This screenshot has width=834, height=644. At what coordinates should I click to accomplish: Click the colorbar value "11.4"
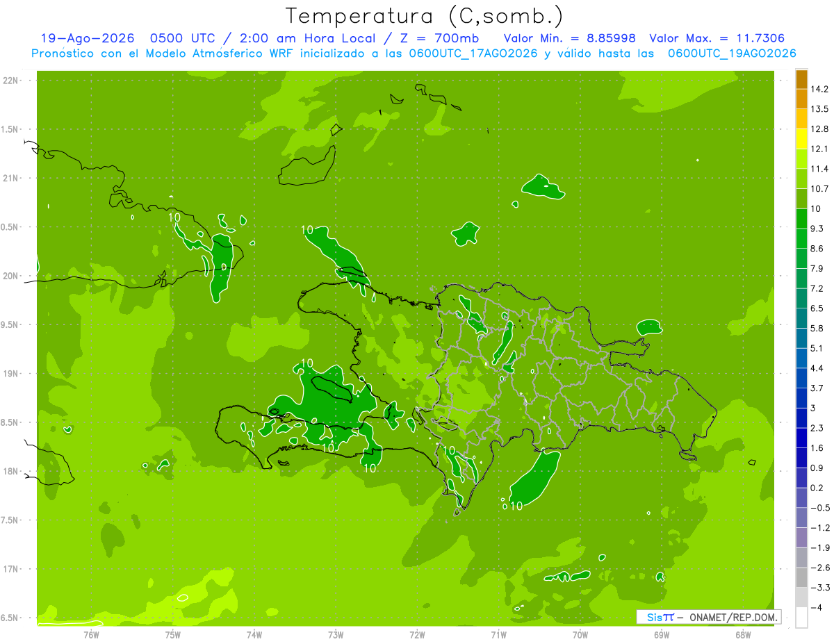[x=820, y=169]
